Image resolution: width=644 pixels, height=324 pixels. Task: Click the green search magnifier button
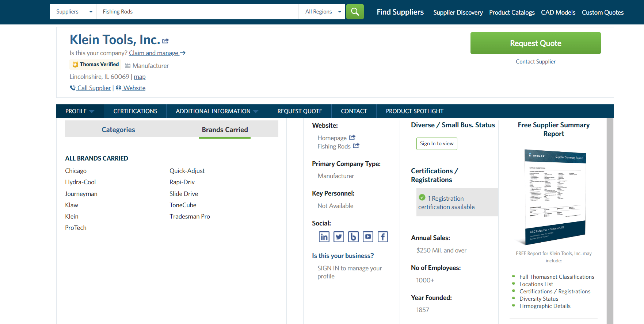tap(355, 12)
